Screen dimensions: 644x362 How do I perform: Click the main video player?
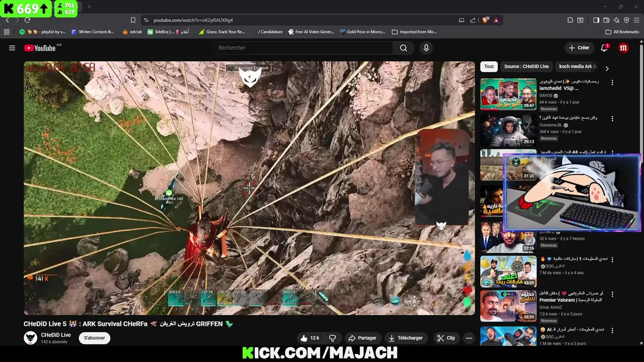[249, 188]
